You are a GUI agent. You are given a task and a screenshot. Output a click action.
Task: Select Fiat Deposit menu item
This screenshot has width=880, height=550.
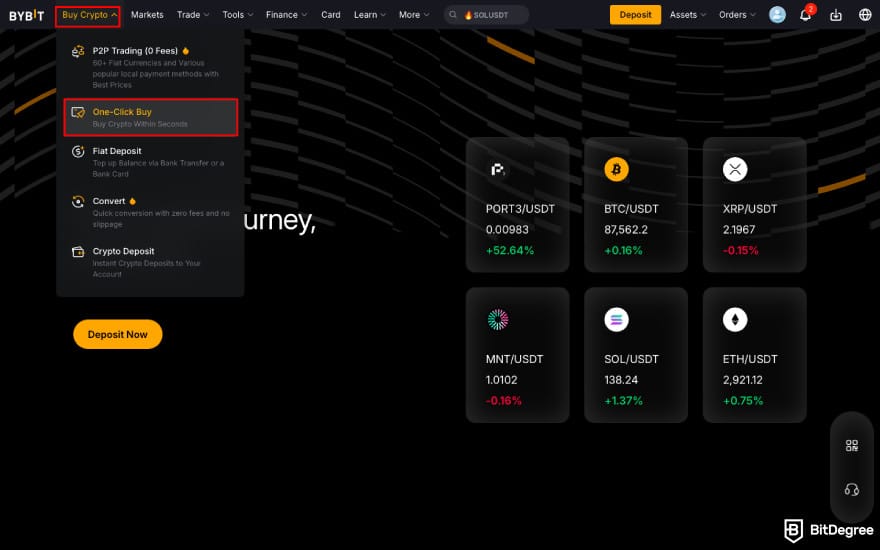[150, 162]
